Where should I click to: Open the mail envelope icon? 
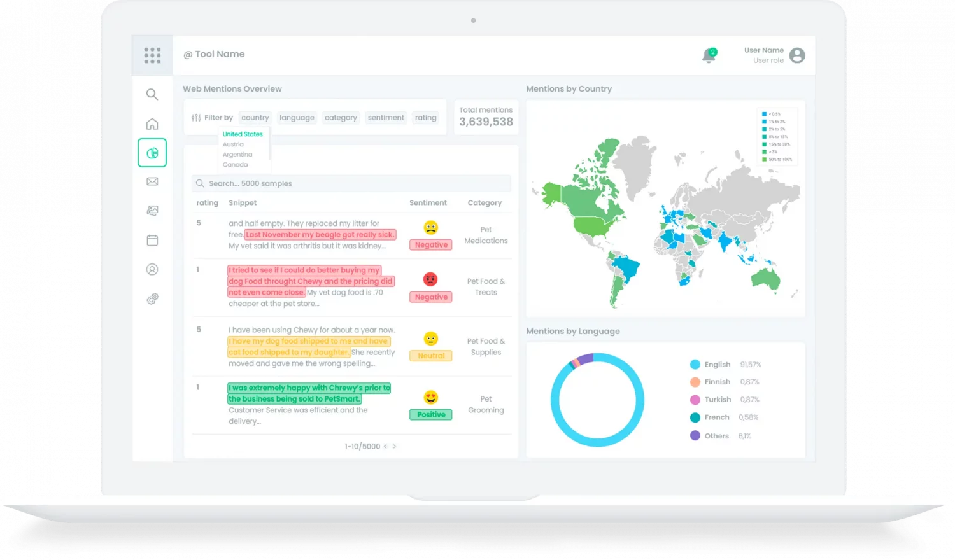[x=152, y=181]
